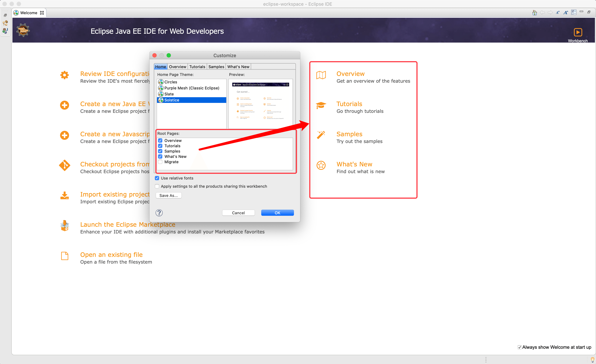This screenshot has height=364, width=596.
Task: Click the plus icon beside Create a new Java EE
Action: tap(65, 105)
